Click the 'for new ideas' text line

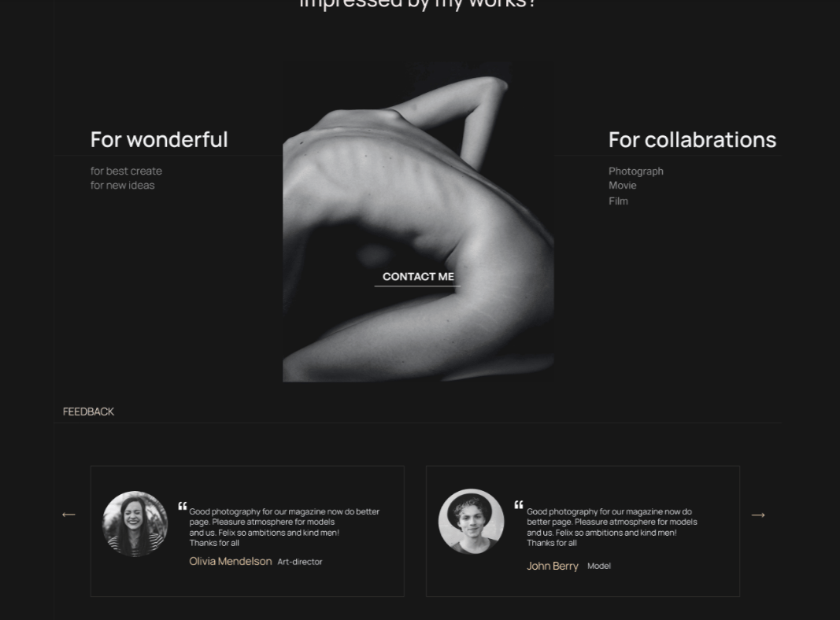(122, 185)
